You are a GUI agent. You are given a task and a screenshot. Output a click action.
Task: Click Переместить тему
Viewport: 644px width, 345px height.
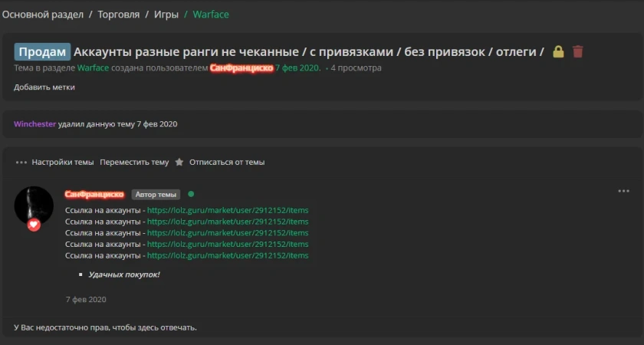(x=134, y=163)
